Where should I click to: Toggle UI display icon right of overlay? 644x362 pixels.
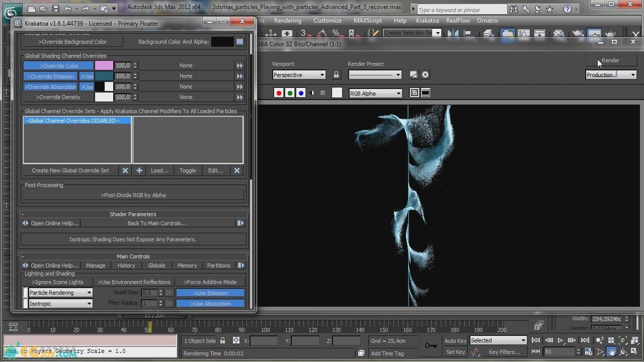[x=426, y=93]
